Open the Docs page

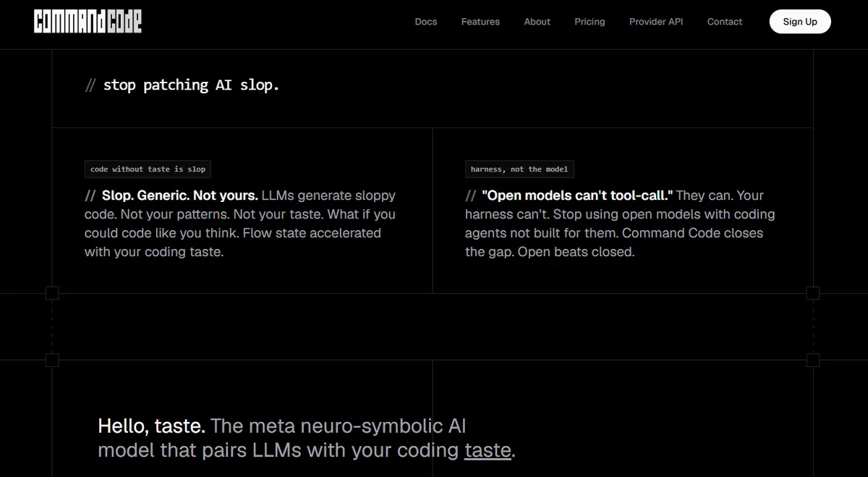426,22
